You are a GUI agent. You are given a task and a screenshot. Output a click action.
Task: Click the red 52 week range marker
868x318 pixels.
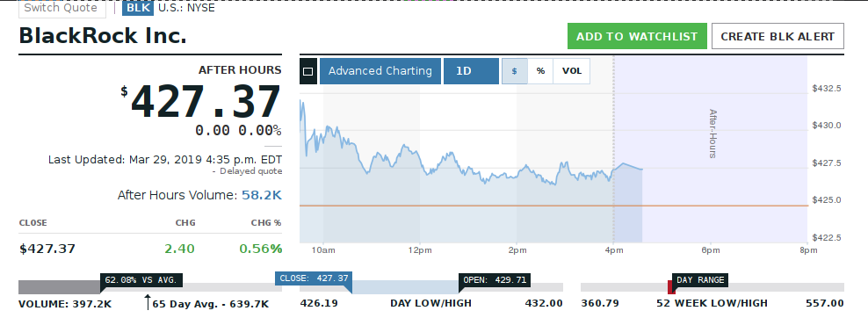coord(670,287)
